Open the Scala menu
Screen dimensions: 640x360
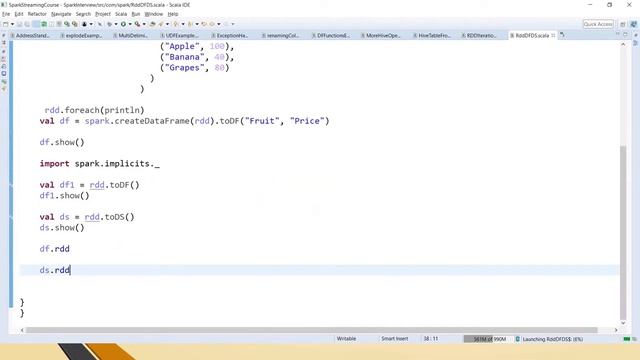121,14
